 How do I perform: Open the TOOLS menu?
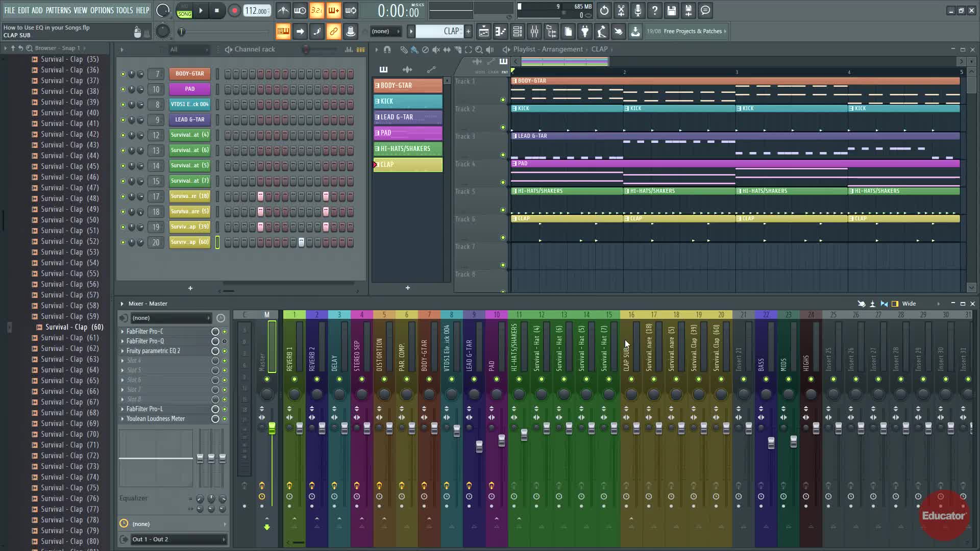coord(124,10)
